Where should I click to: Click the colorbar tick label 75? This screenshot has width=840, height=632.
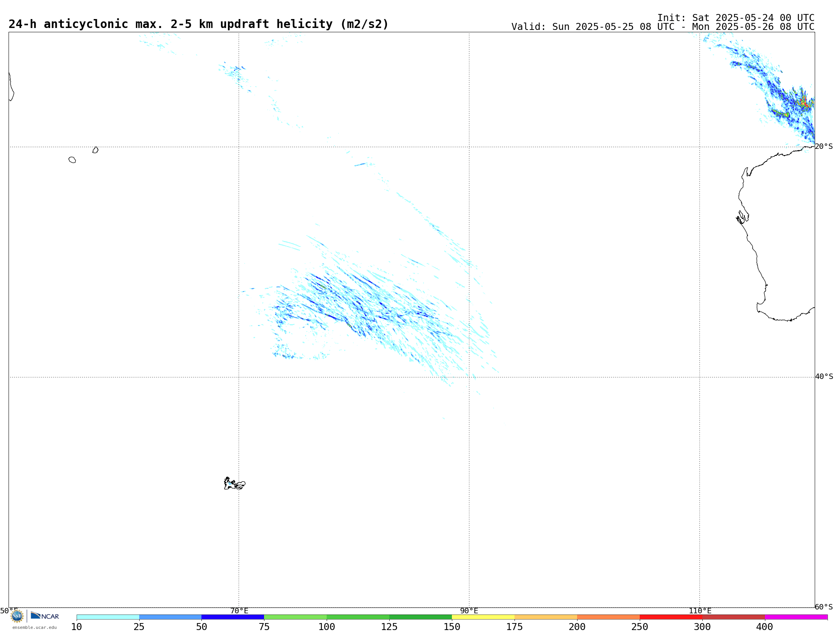tap(264, 627)
